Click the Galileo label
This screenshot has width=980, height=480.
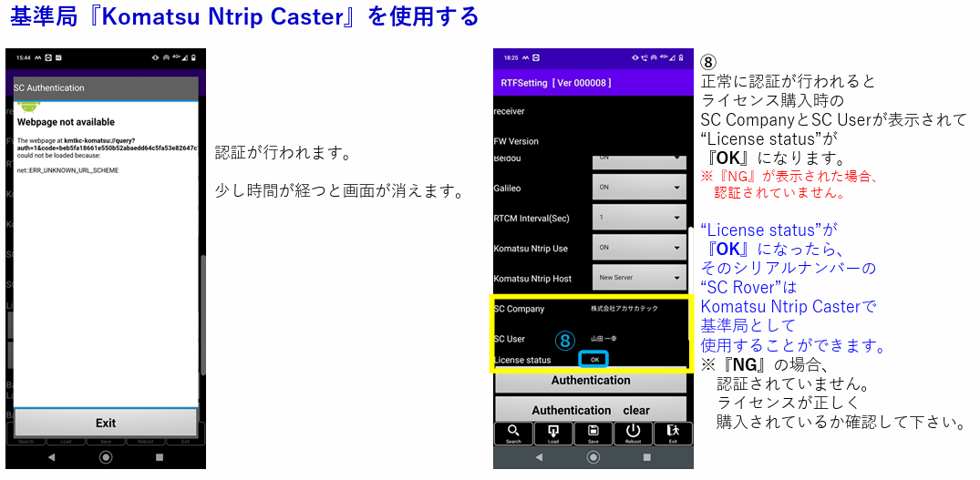click(x=508, y=188)
